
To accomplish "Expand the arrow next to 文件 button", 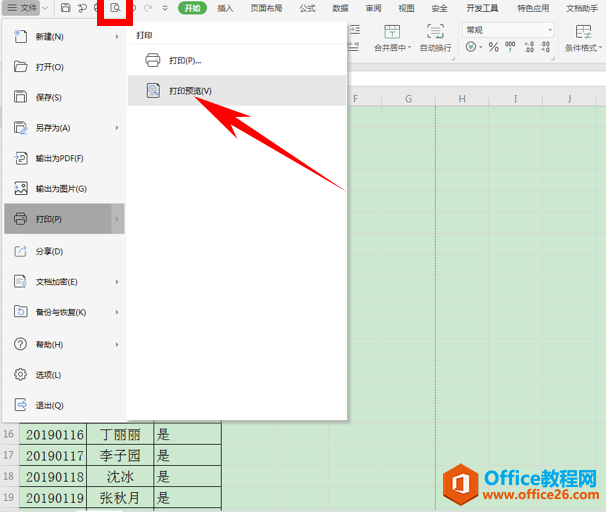I will pyautogui.click(x=45, y=8).
